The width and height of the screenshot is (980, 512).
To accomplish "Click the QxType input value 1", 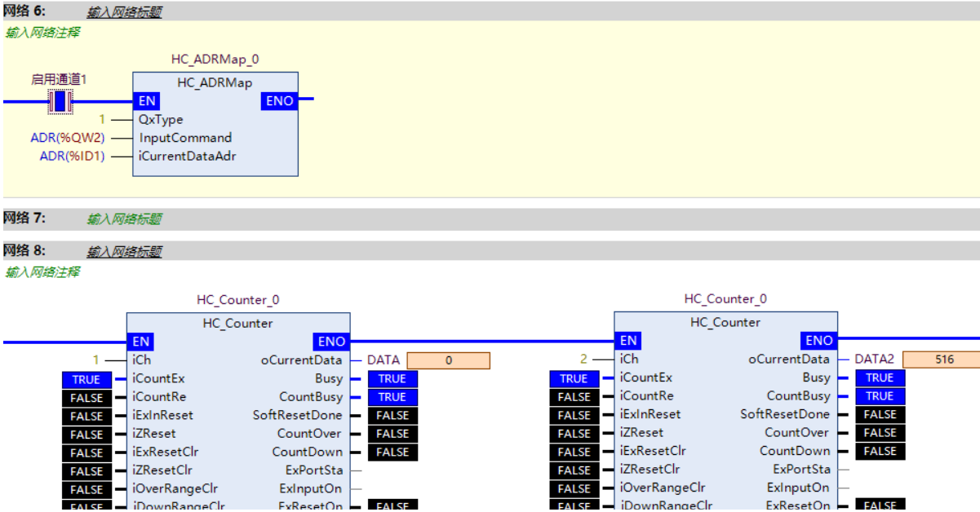I will 103,120.
